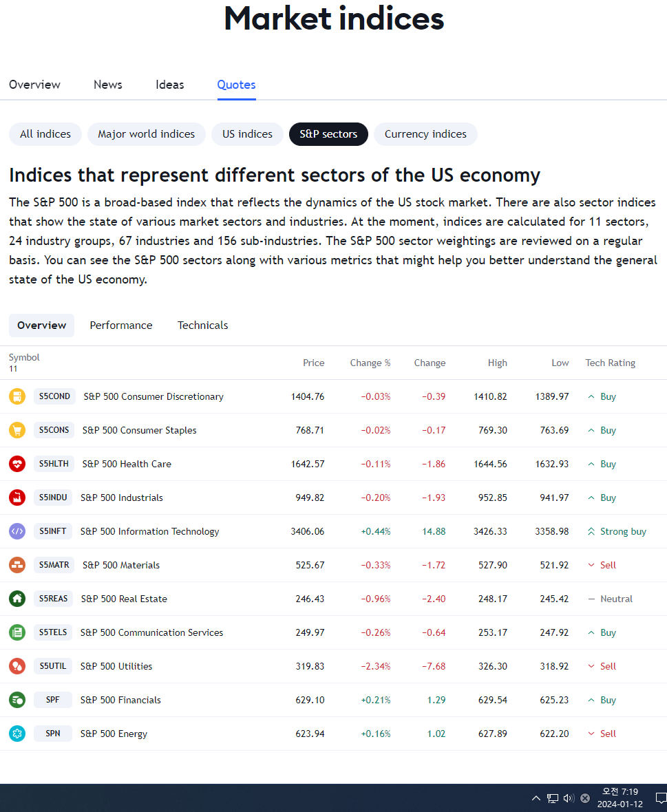
Task: Open the S5MATR ticker link
Action: point(54,565)
